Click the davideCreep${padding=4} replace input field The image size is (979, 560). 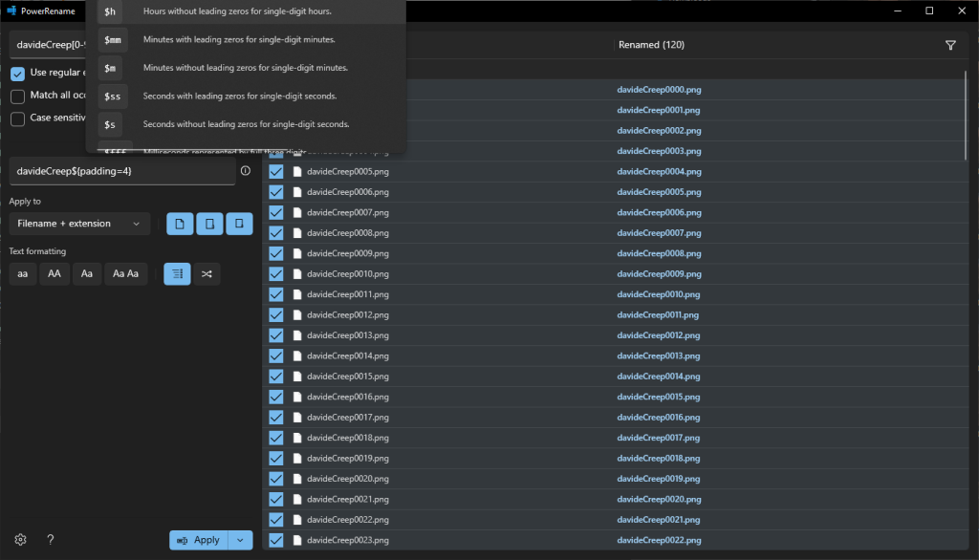pyautogui.click(x=120, y=171)
